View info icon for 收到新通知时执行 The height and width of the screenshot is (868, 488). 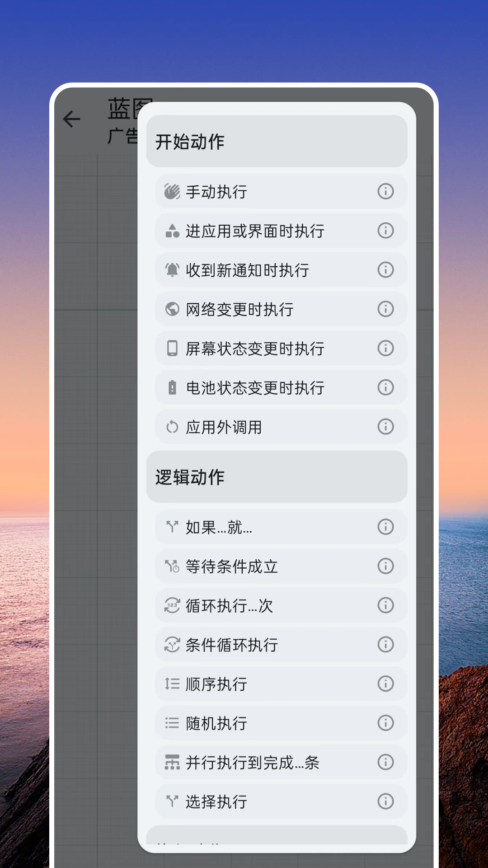(385, 270)
